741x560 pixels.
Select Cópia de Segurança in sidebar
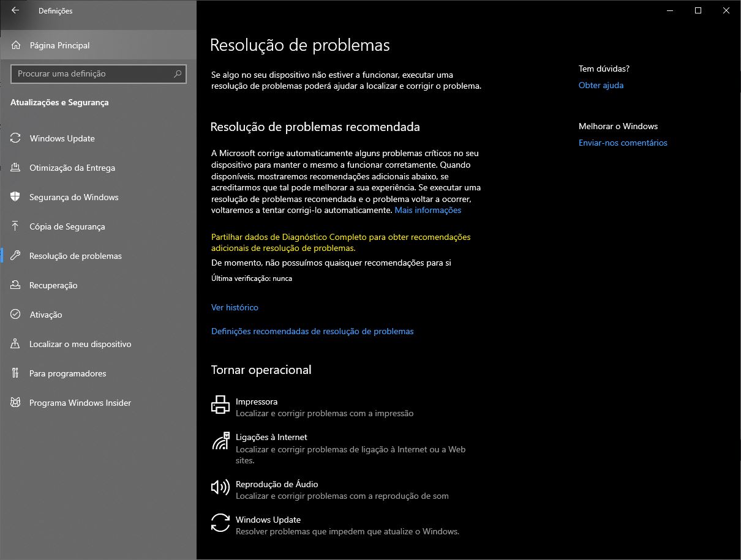[98, 226]
